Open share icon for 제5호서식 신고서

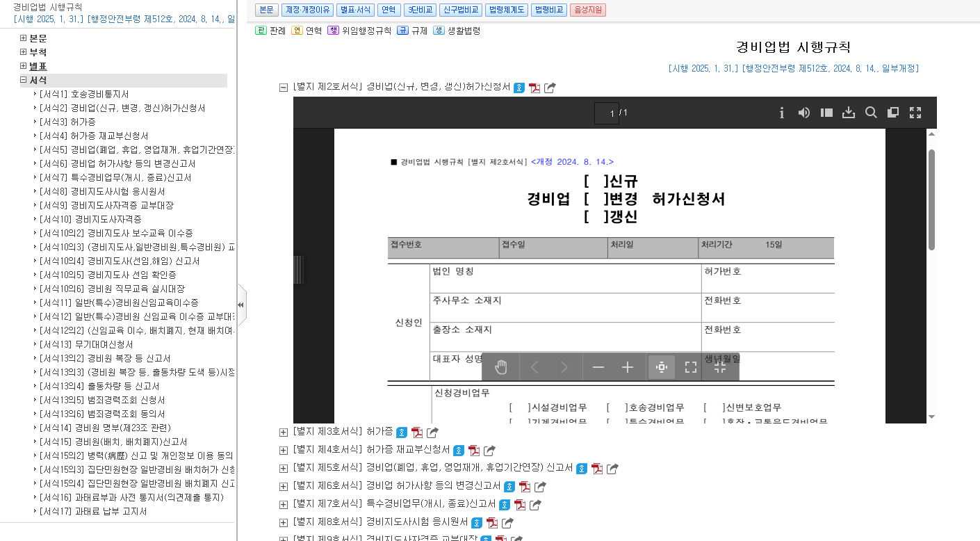click(612, 469)
